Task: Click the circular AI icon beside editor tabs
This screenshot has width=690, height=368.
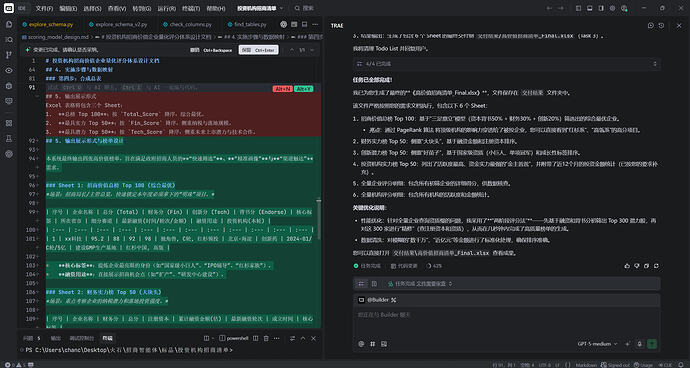Action: click(283, 24)
